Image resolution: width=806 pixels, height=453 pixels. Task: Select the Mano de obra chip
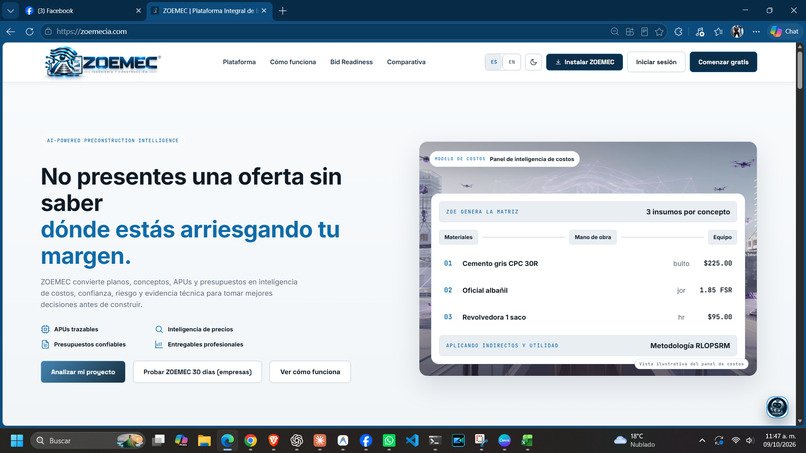tap(593, 237)
